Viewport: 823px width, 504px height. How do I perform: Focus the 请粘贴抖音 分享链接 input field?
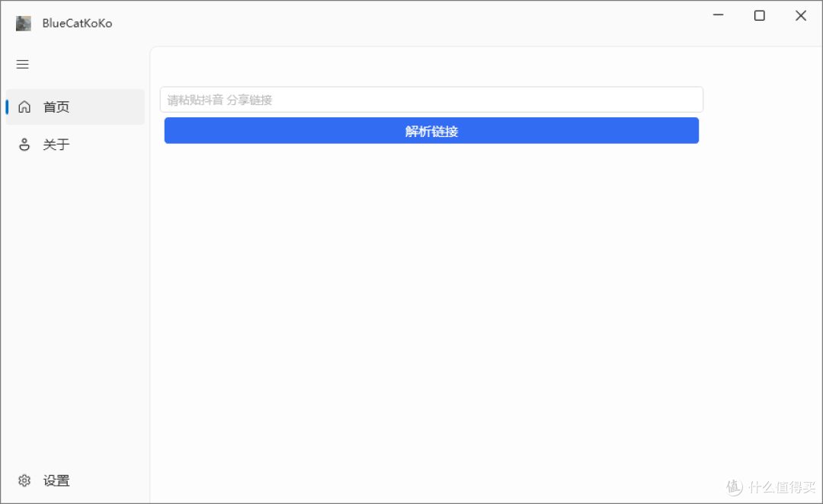pos(431,100)
